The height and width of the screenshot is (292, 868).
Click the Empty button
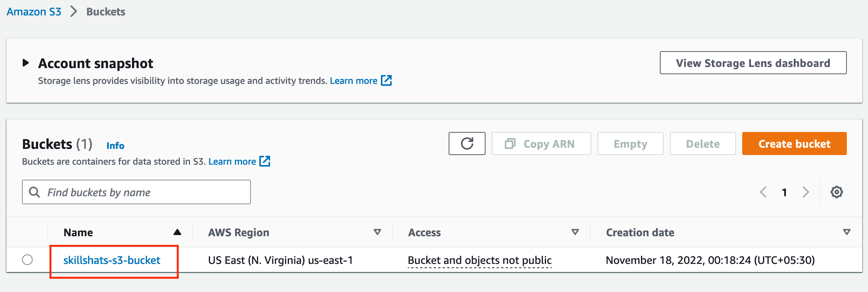pyautogui.click(x=630, y=143)
